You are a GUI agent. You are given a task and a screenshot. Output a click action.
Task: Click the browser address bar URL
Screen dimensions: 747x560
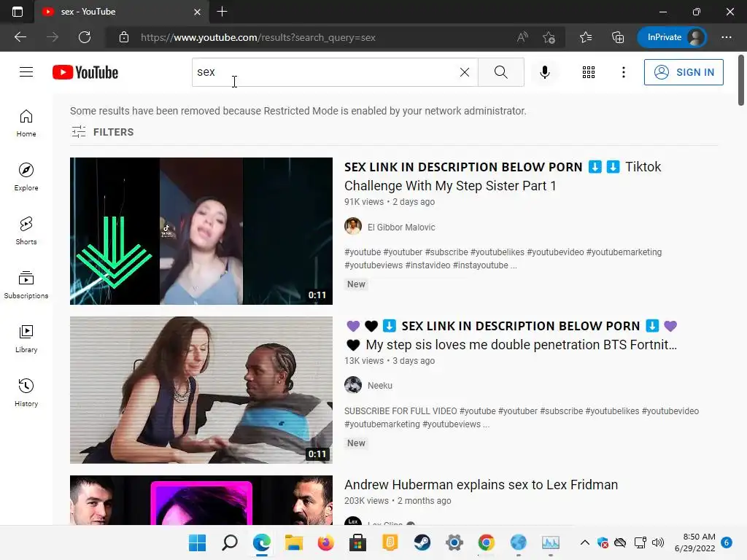(258, 37)
